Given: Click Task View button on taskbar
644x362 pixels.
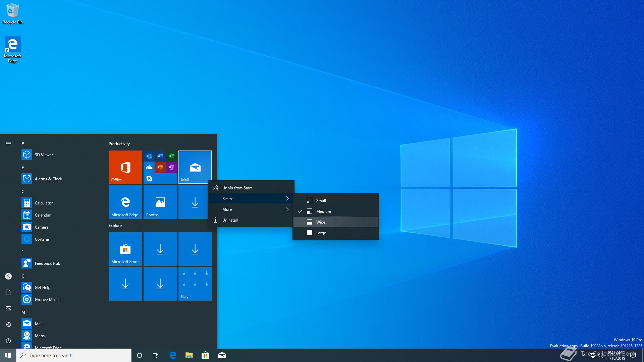Looking at the screenshot, I should (156, 355).
